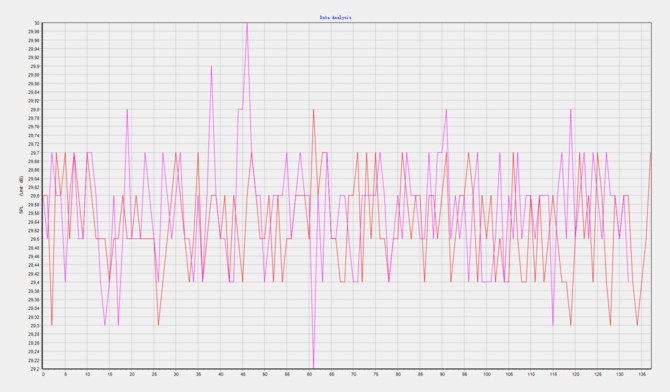Click the "70" tick on the horizontal axis
Screen dimensions: 670x392
[x=354, y=374]
